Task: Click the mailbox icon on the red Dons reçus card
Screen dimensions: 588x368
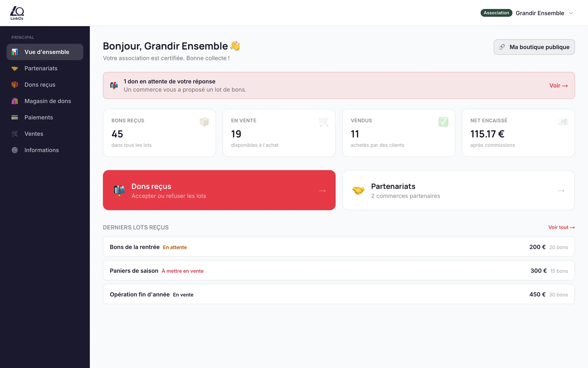Action: coord(119,190)
